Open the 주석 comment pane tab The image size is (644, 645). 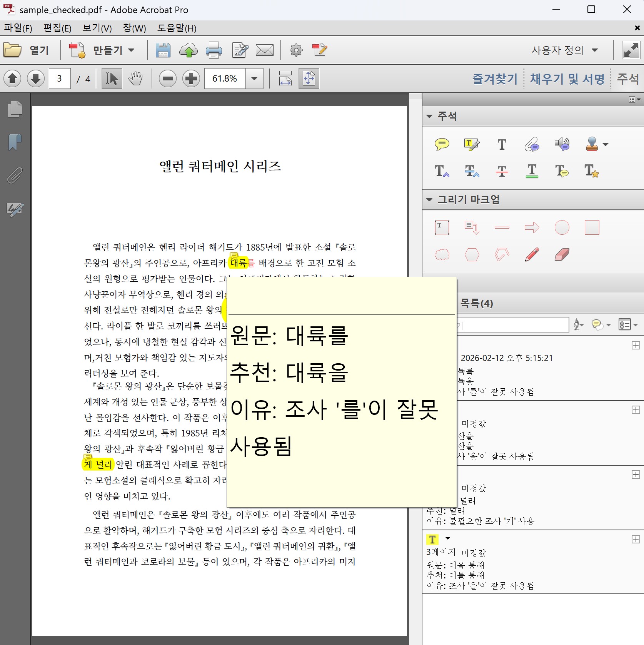tap(628, 79)
